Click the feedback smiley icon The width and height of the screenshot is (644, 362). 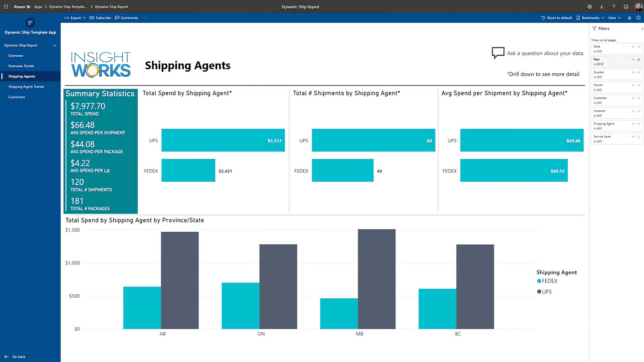click(626, 7)
